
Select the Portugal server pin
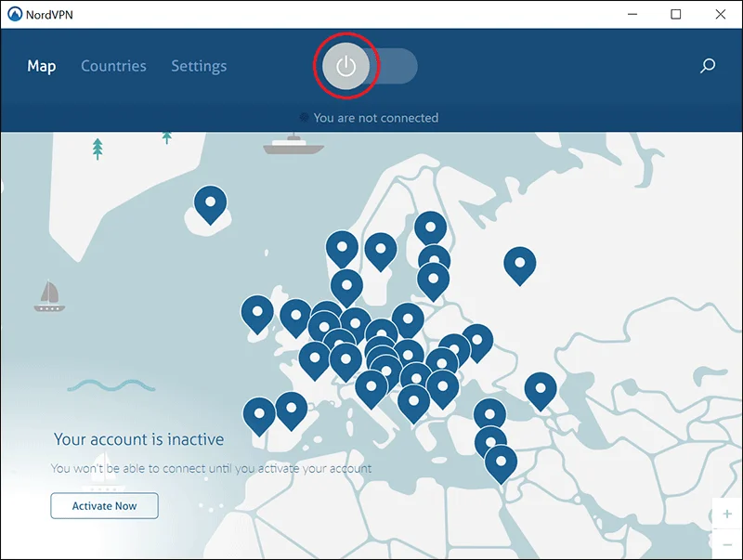[x=259, y=416]
